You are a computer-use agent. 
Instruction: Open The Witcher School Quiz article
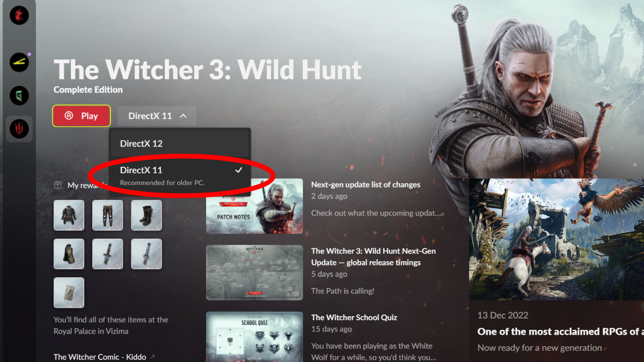coord(354,317)
